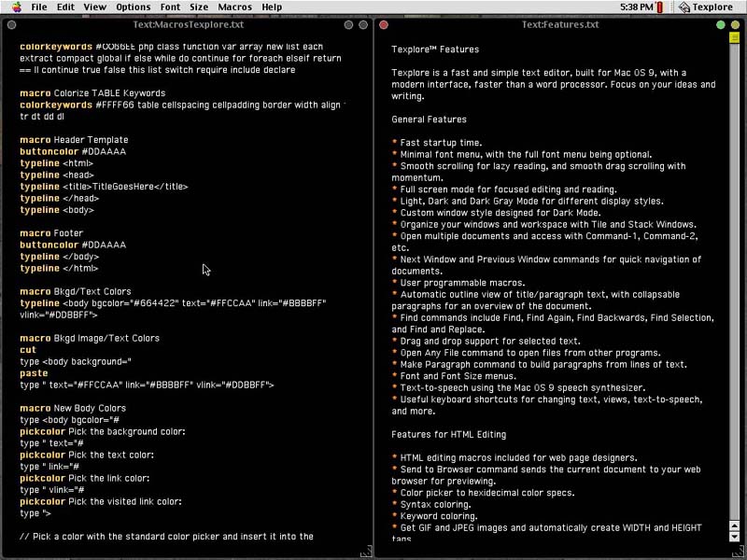Click 'typeline </body>' line

(59, 257)
